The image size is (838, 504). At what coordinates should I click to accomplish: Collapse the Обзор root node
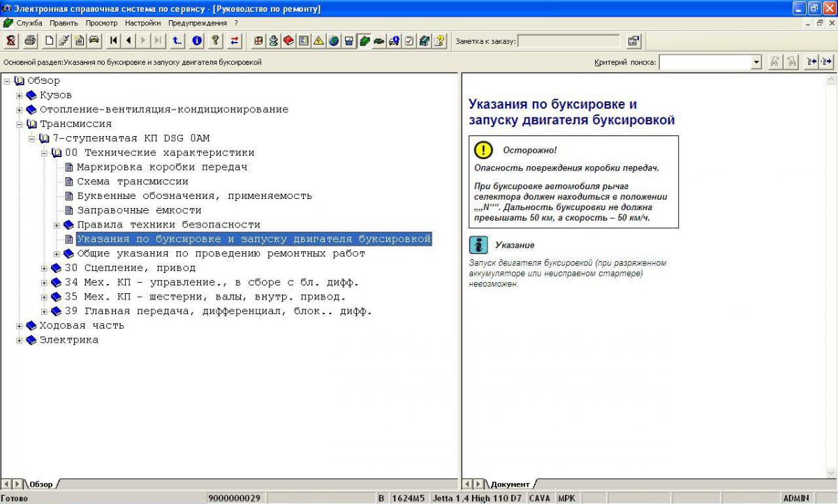[x=7, y=81]
